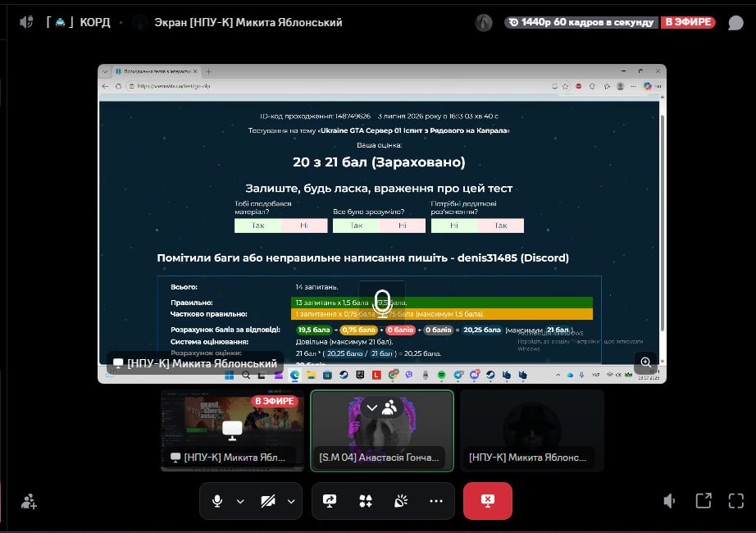Turn on the camera in the call controls

267,501
